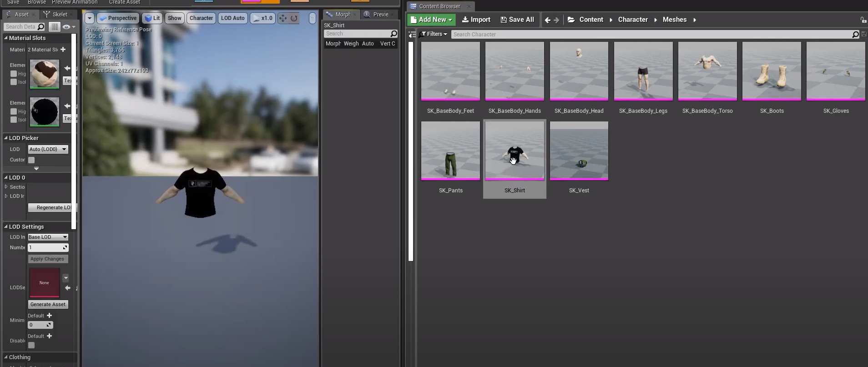Click the viewport camera movement icon
This screenshot has width=868, height=367.
[x=283, y=18]
